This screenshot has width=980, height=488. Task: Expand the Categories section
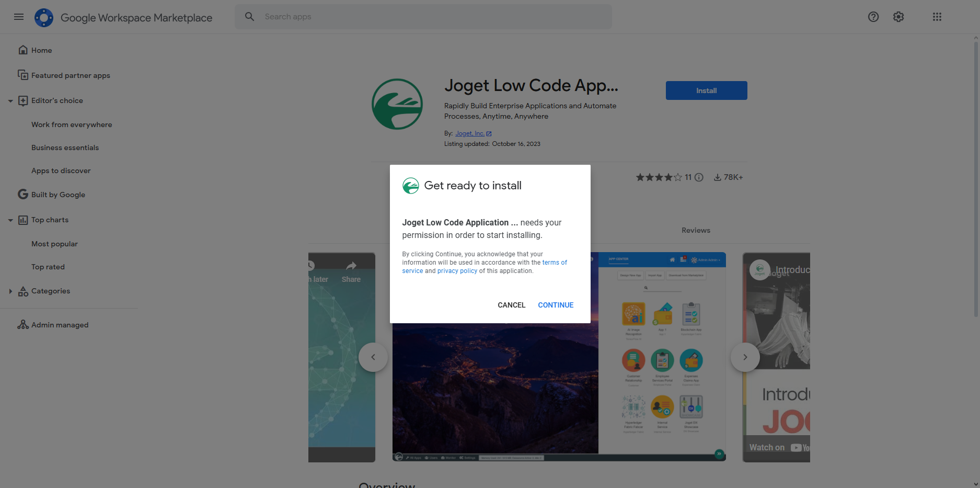point(10,291)
